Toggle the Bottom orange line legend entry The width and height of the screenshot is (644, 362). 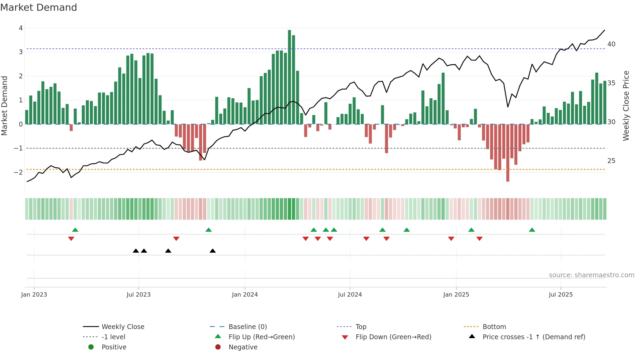(x=485, y=327)
